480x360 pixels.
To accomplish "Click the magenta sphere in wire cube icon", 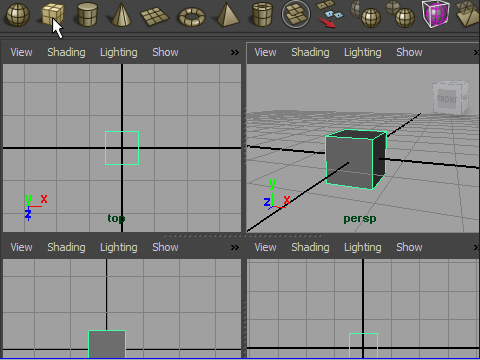I will coord(436,14).
